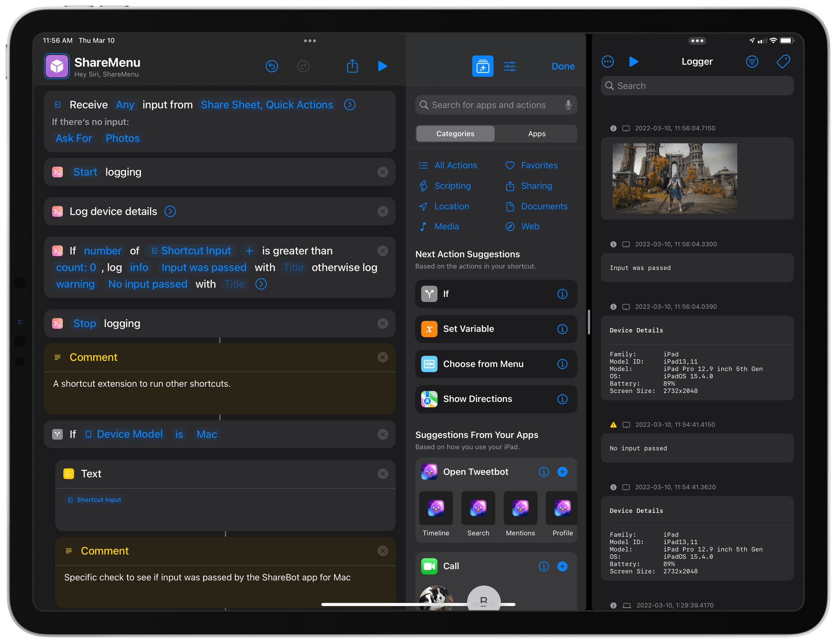Viewport: 837px width, 644px height.
Task: Open Logger's tag filter icon
Action: coord(783,61)
